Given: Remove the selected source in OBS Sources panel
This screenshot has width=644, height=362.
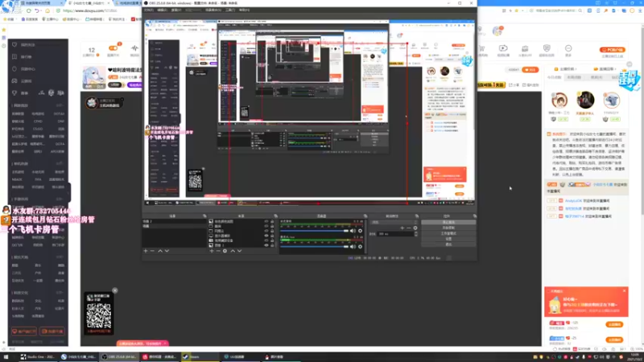Looking at the screenshot, I should tap(218, 251).
